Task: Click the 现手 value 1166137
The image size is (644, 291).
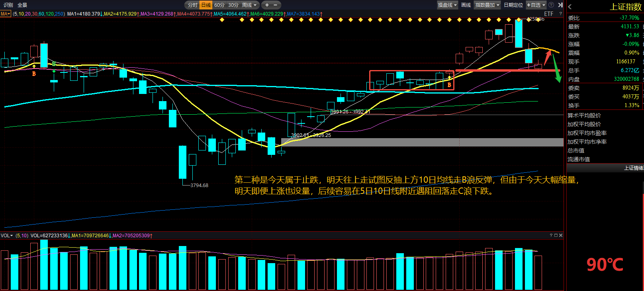Action: pos(626,62)
